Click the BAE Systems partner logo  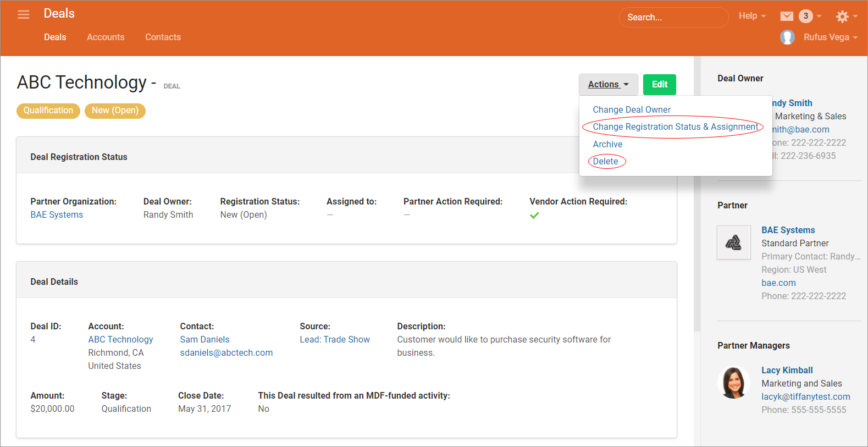[733, 242]
